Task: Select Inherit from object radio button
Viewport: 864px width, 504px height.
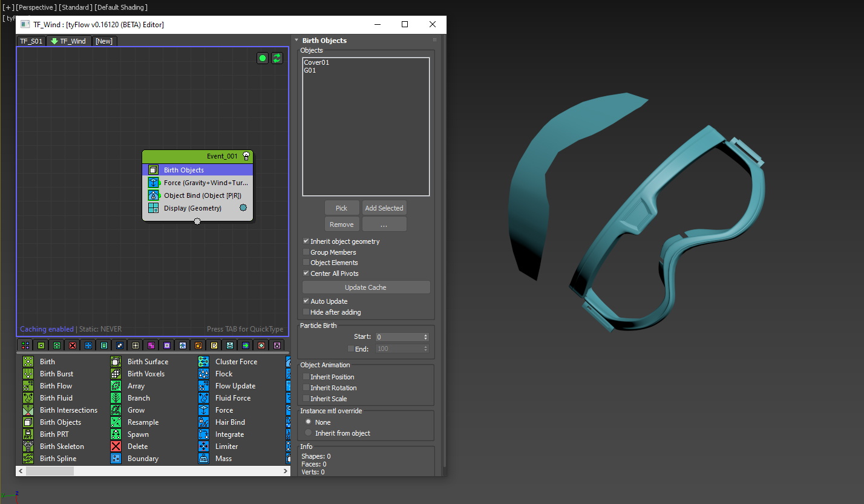Action: click(309, 433)
